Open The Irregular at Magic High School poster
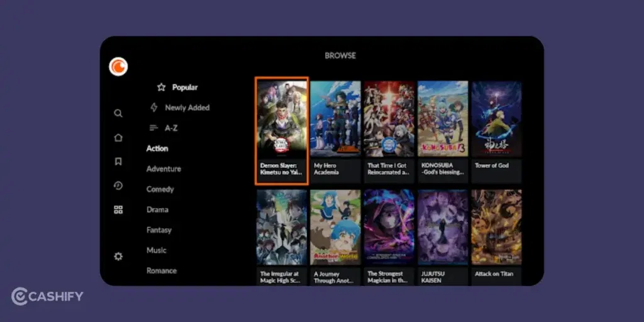 click(282, 227)
